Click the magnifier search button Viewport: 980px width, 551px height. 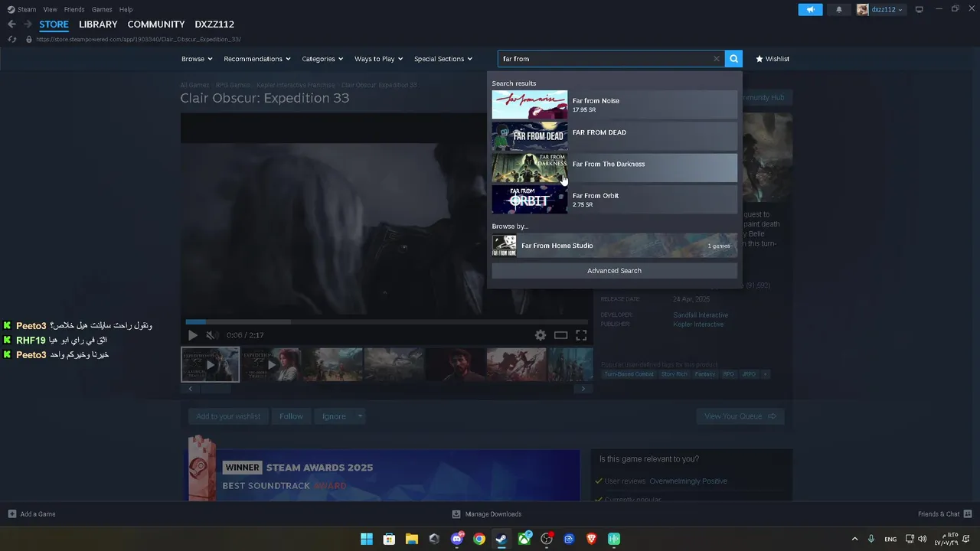(x=733, y=59)
